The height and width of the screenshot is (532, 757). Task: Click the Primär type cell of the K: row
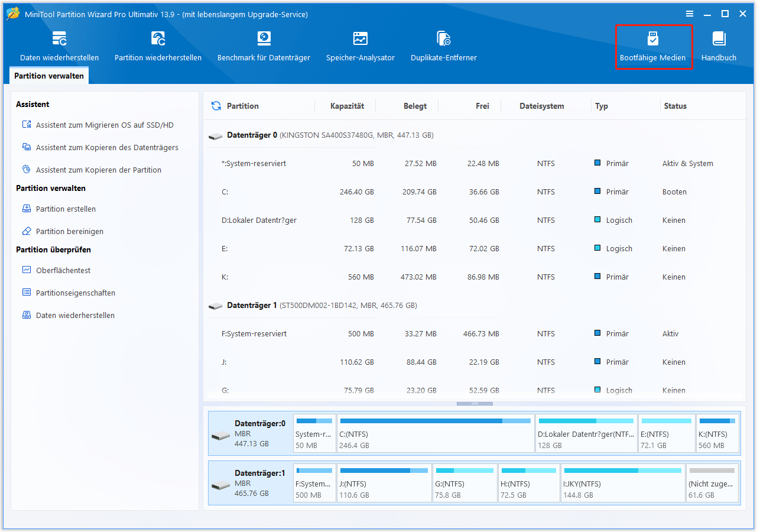612,277
